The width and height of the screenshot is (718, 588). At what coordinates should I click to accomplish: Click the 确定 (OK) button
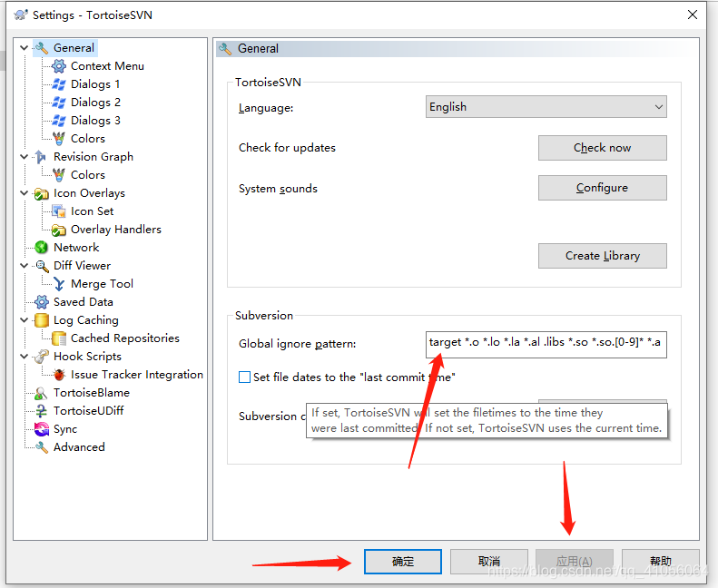click(x=403, y=562)
